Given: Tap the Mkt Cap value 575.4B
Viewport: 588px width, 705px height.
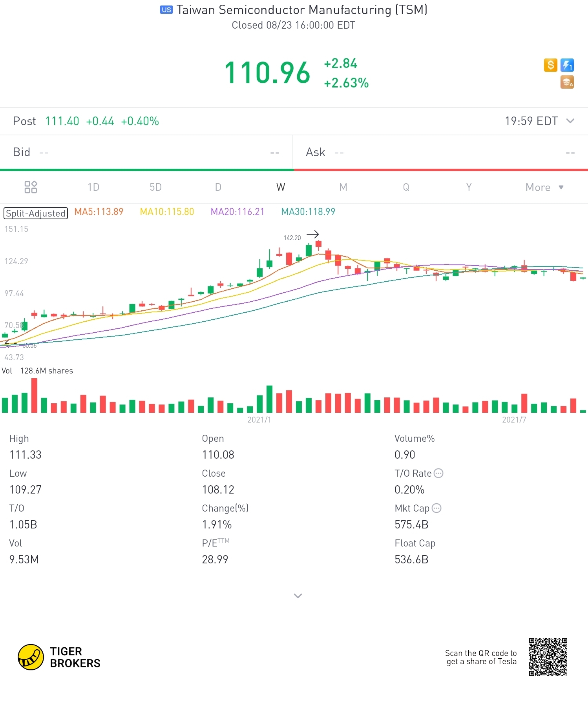Looking at the screenshot, I should click(x=411, y=525).
